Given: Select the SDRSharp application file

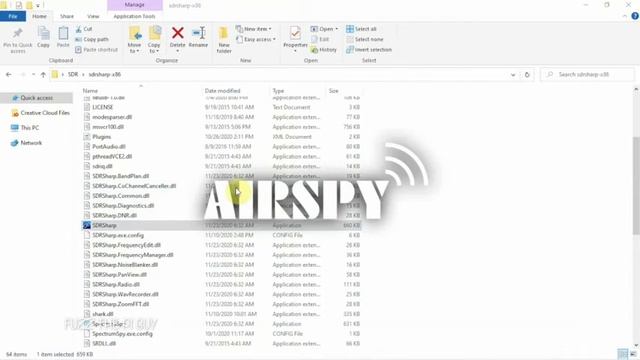Looking at the screenshot, I should (222, 225).
